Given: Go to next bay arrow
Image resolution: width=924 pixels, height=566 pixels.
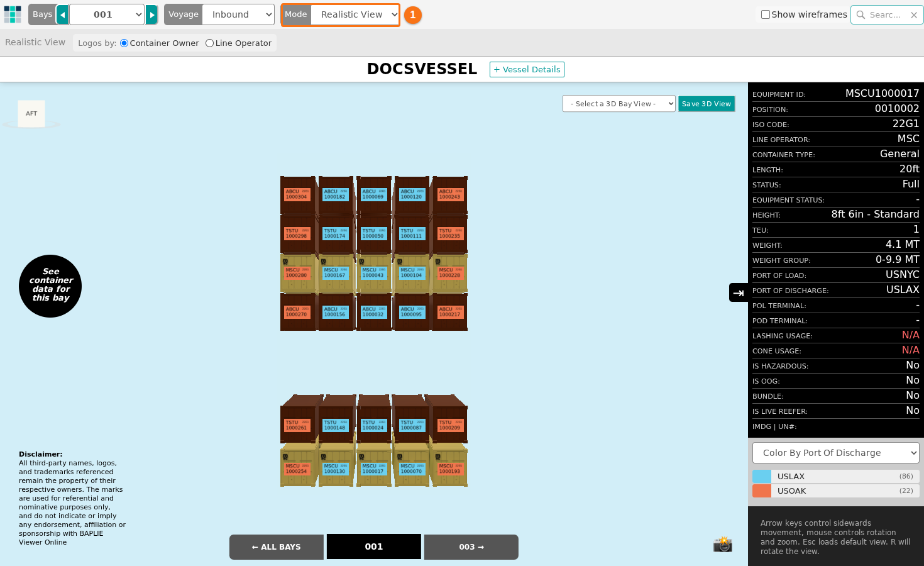Looking at the screenshot, I should [x=151, y=14].
